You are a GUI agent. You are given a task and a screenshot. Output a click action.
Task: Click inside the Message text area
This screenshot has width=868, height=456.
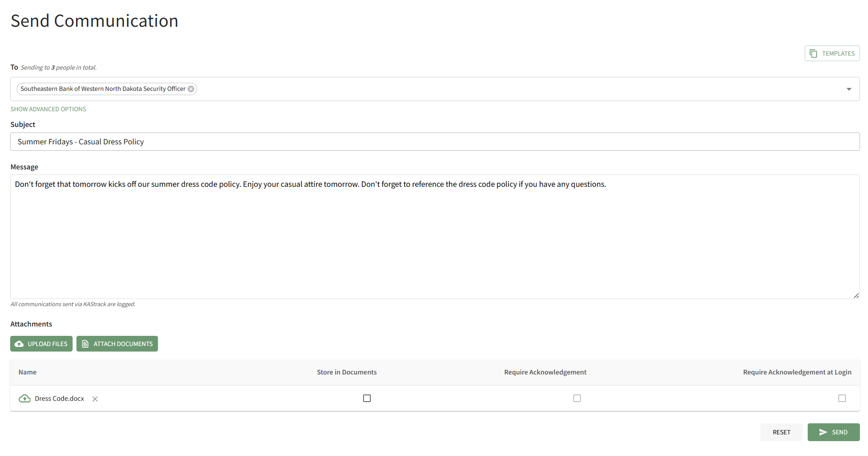(435, 236)
